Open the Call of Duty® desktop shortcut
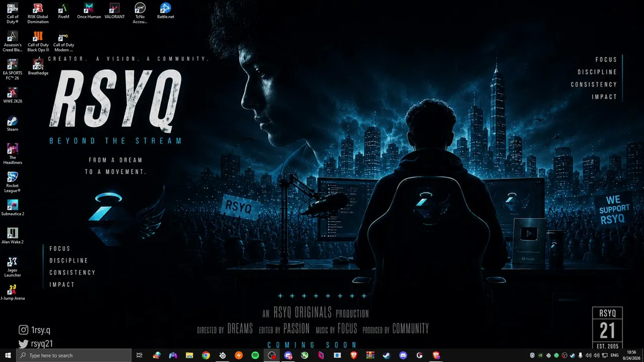644x362 pixels. click(x=13, y=13)
